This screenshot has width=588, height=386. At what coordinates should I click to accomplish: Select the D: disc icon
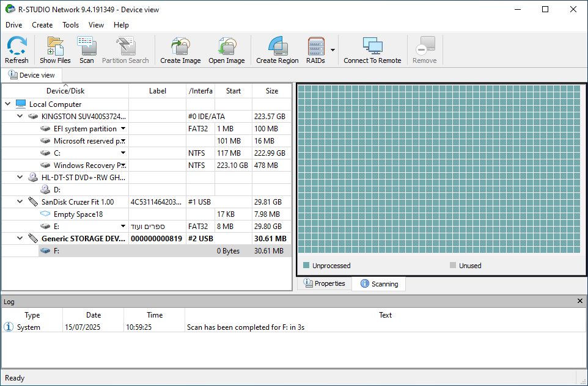pyautogui.click(x=45, y=189)
